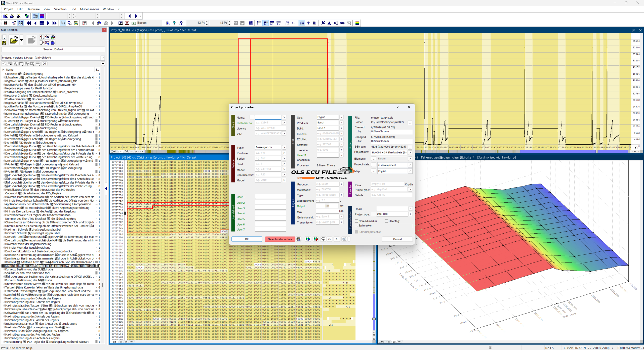Open the Project menu

click(9, 9)
